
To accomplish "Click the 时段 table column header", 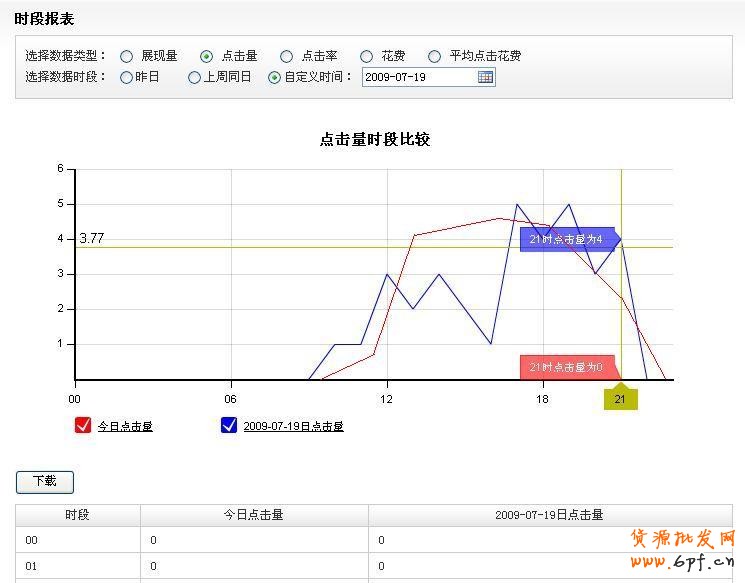I will 77,515.
